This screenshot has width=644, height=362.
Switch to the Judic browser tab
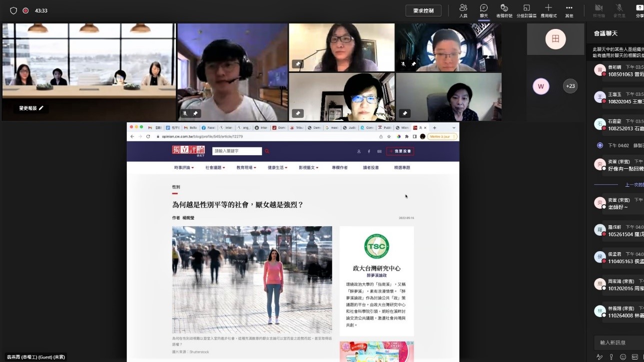[x=350, y=128]
